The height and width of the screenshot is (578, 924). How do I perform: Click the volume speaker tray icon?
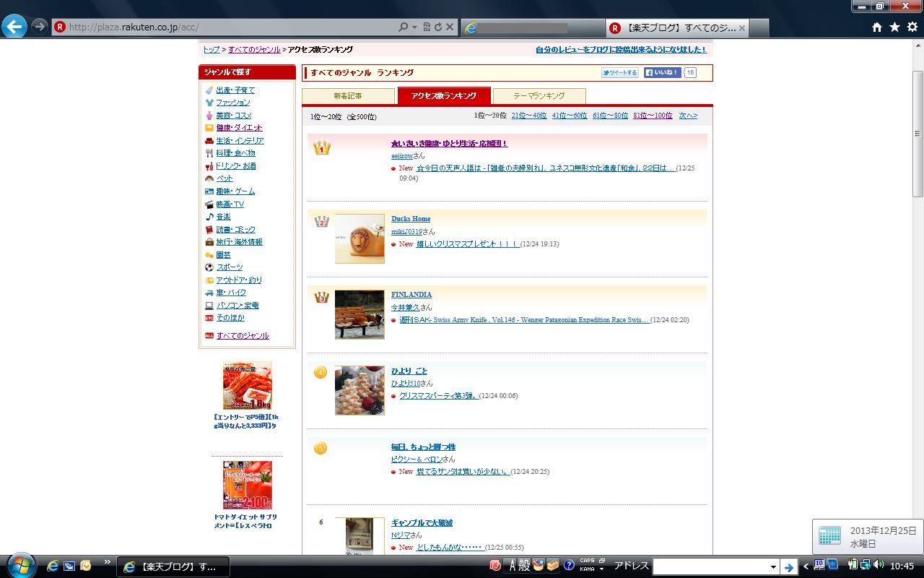click(x=878, y=566)
